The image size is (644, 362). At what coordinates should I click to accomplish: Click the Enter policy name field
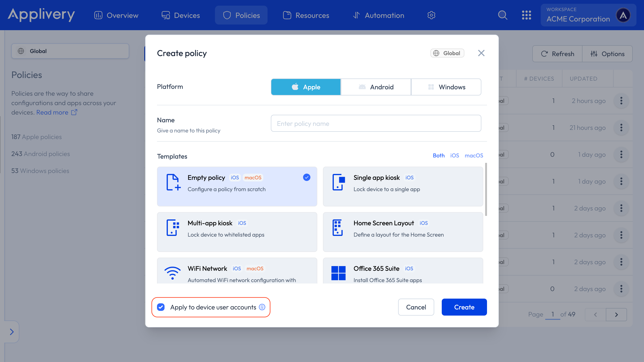376,123
